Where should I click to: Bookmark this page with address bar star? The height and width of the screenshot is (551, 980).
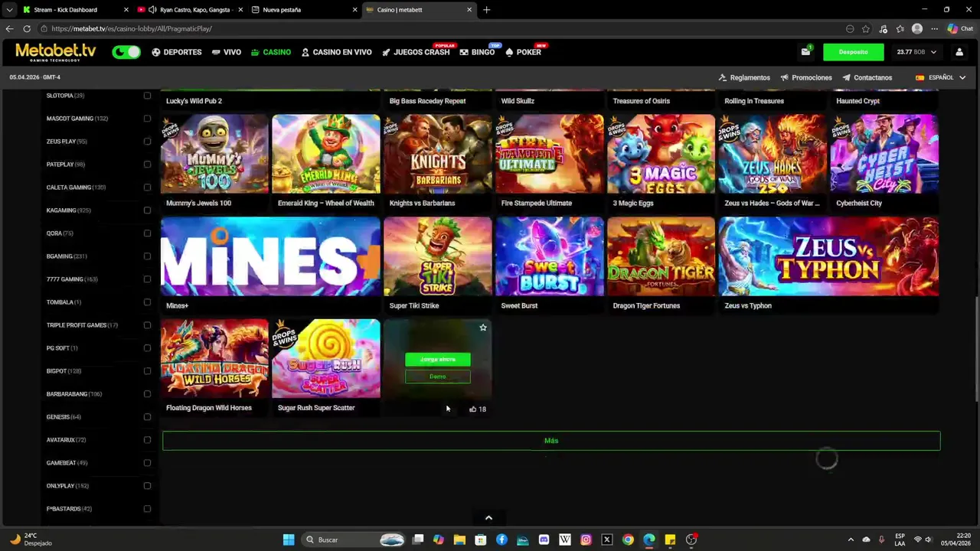866,29
